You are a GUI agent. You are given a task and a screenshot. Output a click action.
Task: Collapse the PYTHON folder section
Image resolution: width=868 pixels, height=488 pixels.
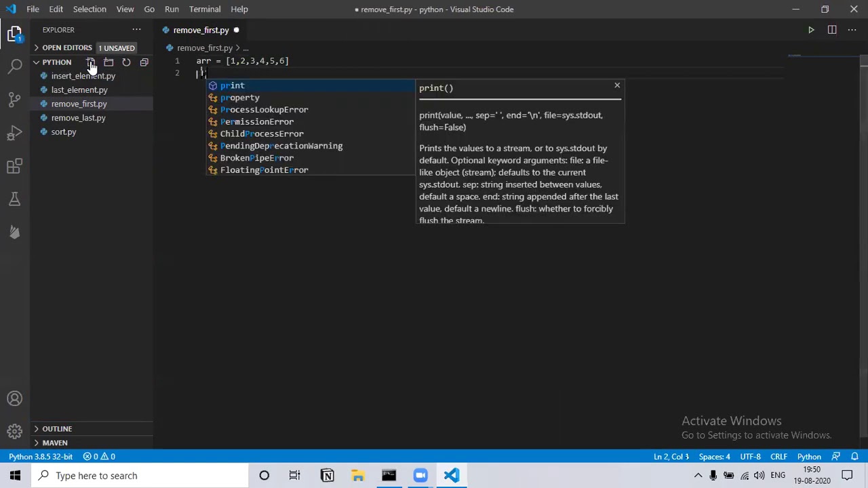click(56, 62)
